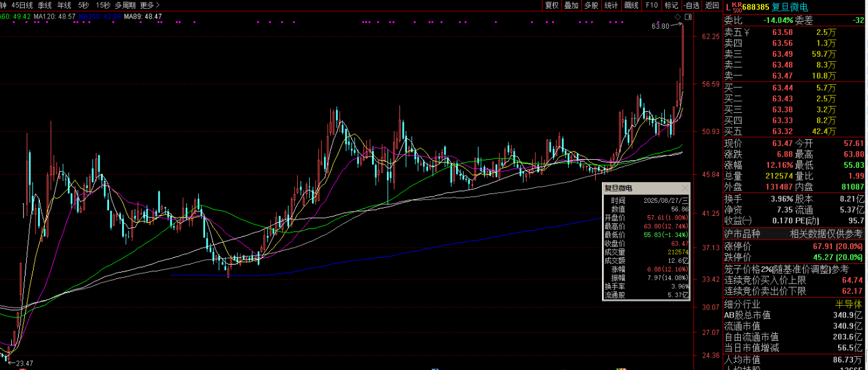The image size is (868, 370).
Task: Click the 标记 mark button
Action: 671,5
